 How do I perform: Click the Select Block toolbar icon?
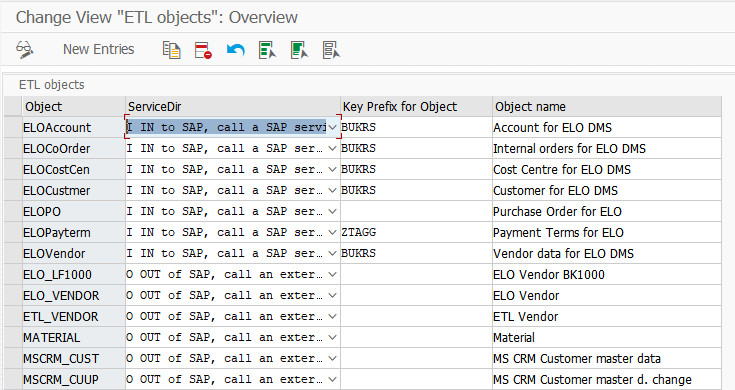click(x=299, y=50)
